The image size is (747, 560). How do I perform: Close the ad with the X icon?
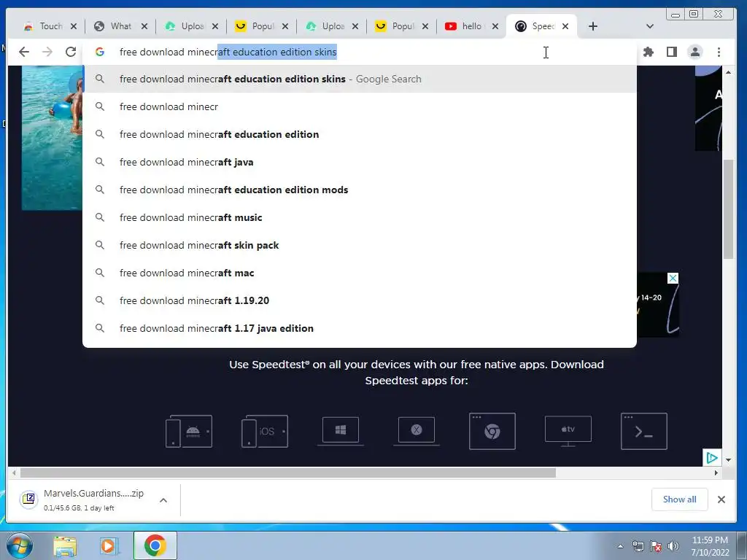[673, 278]
